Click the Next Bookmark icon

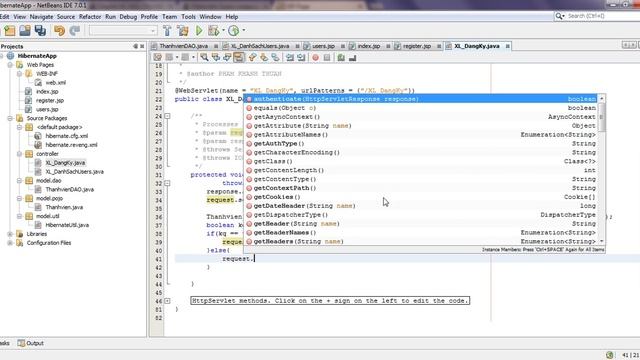click(x=264, y=58)
